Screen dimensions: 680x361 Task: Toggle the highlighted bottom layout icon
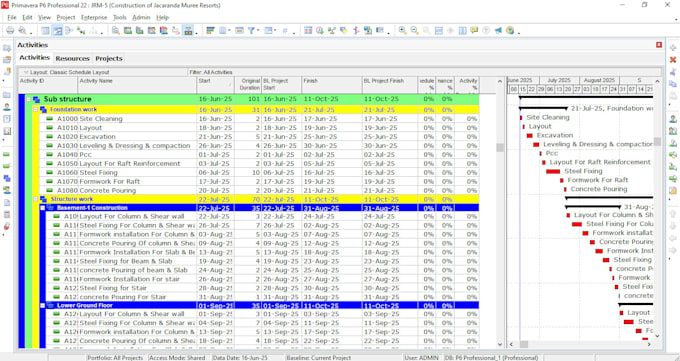point(188,30)
